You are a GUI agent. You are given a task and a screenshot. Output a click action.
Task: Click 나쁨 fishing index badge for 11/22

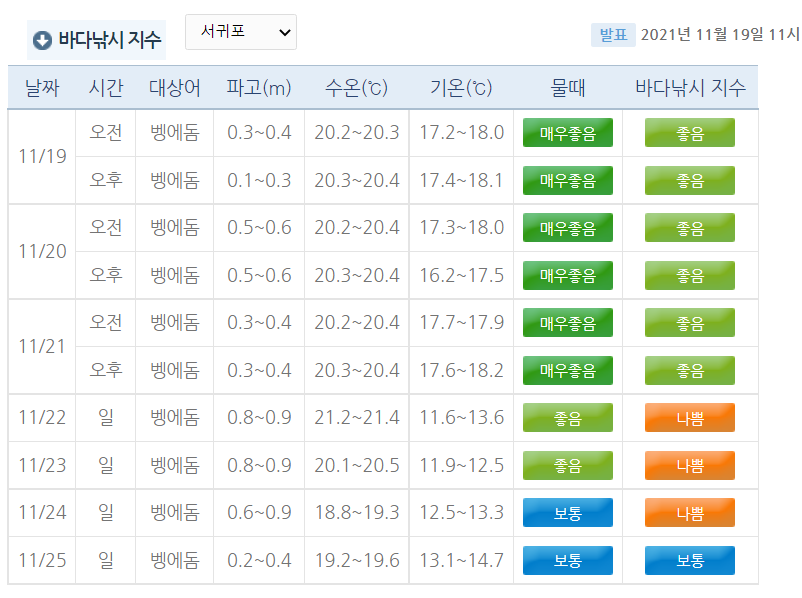tap(690, 417)
